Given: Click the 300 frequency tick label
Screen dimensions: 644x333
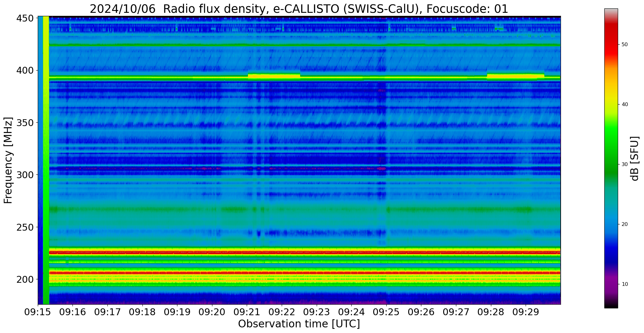Looking at the screenshot, I should 25,175.
